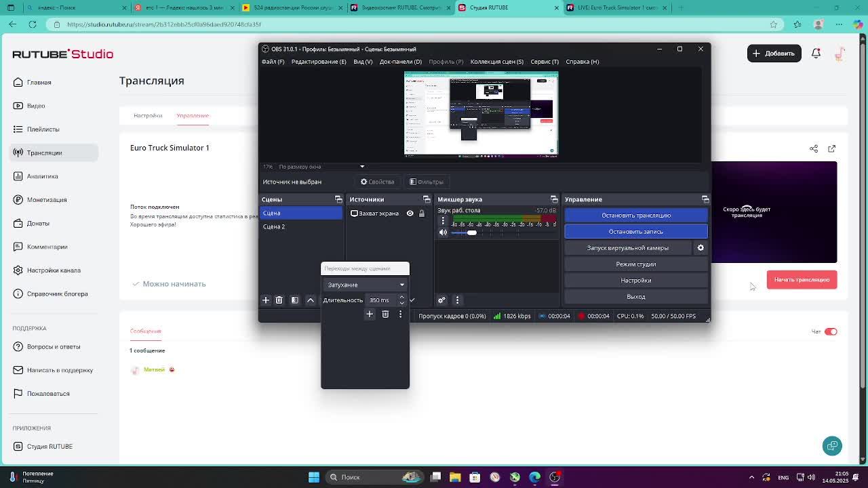Share the stream via share icon

coord(814,148)
